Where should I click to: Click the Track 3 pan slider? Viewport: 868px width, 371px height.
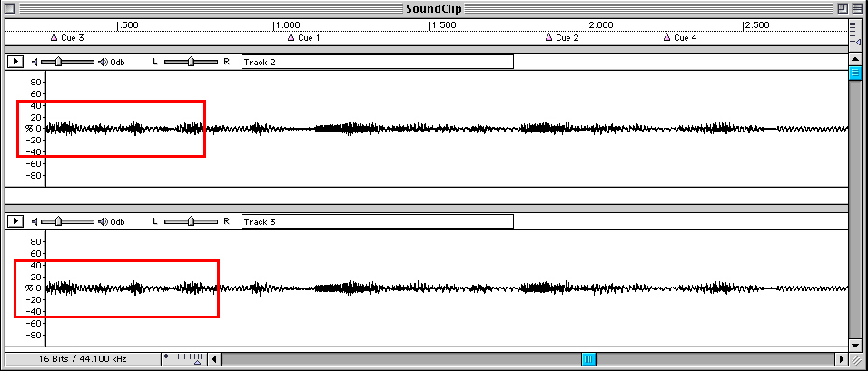[191, 221]
